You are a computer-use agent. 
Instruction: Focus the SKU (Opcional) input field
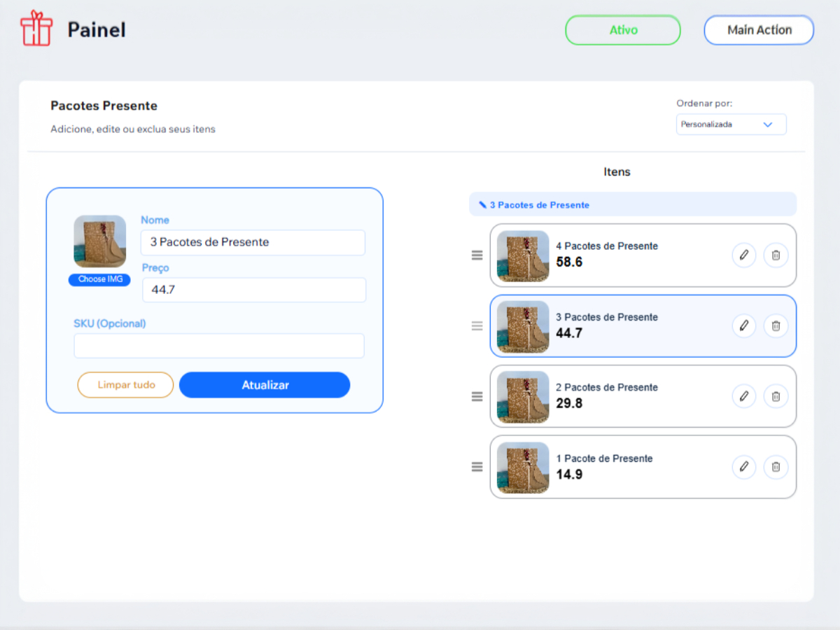pos(219,346)
